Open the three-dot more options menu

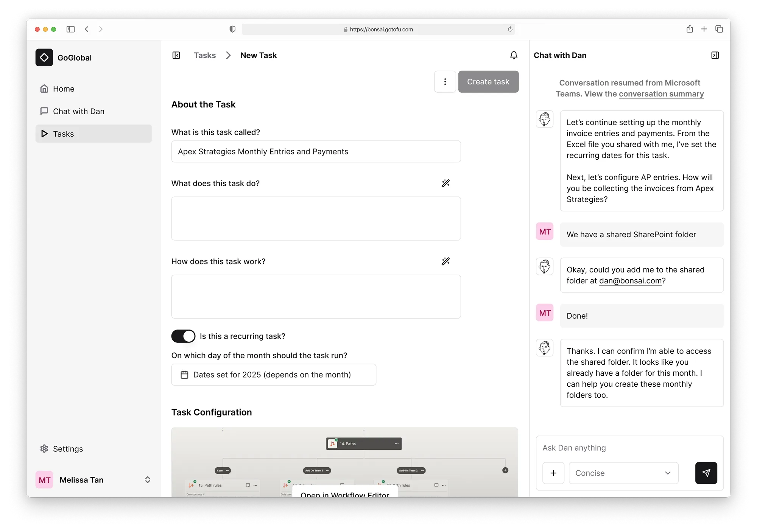tap(445, 82)
